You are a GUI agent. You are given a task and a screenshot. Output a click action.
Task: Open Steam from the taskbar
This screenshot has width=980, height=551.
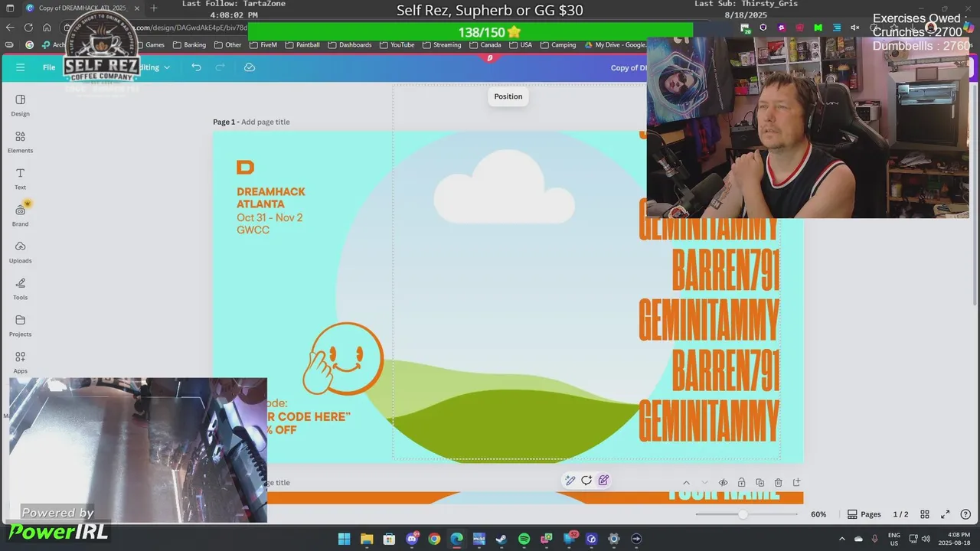[x=501, y=539]
